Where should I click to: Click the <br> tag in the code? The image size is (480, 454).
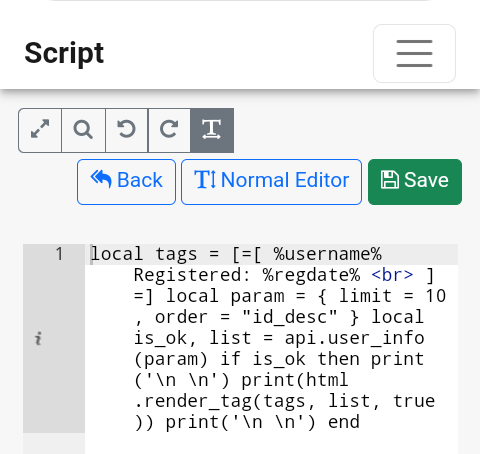(392, 275)
